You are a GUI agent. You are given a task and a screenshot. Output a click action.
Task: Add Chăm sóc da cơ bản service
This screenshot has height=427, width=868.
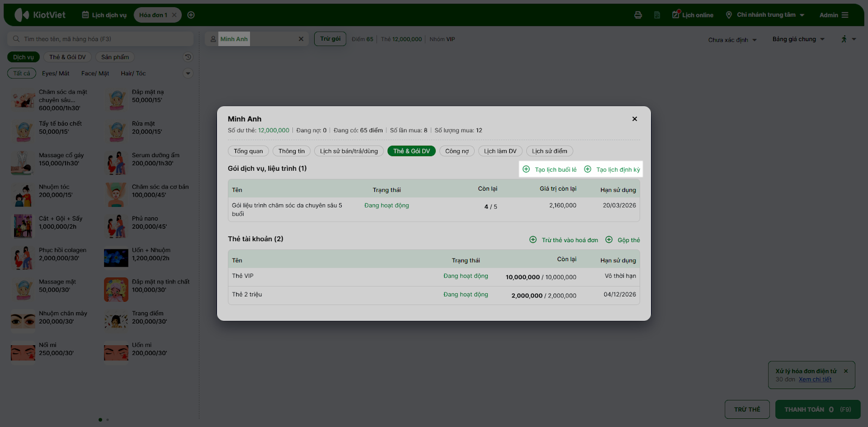(x=147, y=195)
